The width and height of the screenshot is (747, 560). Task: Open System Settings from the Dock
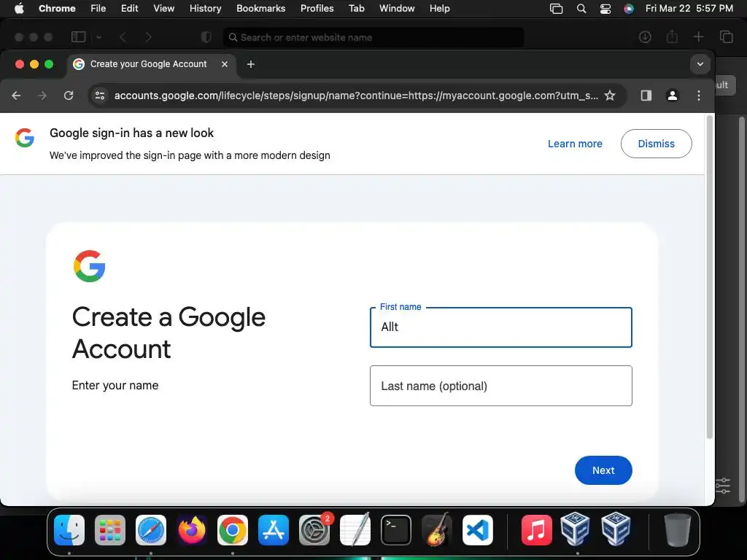(314, 530)
